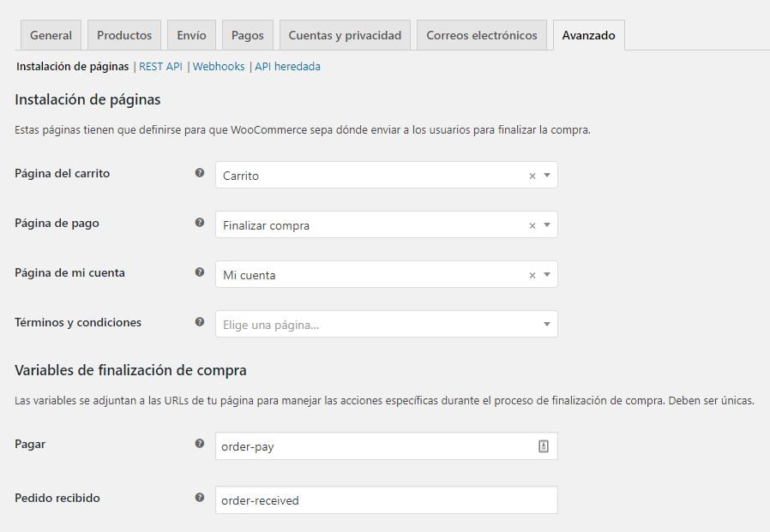Click the help icon beside Términos y condiciones
This screenshot has height=532, width=770.
(x=200, y=322)
